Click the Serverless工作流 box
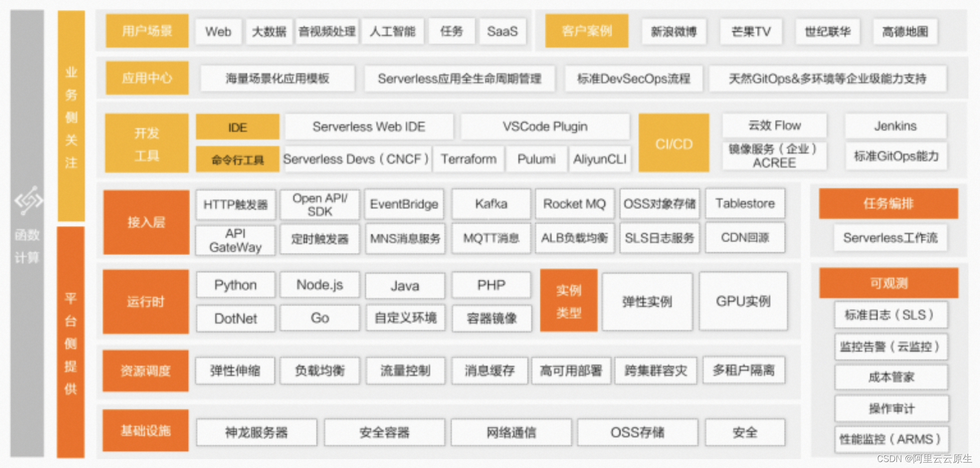 (x=890, y=237)
